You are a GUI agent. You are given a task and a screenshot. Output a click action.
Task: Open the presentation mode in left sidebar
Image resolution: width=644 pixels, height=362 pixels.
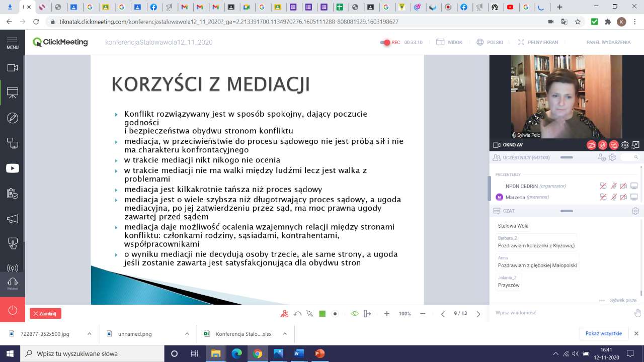click(12, 93)
